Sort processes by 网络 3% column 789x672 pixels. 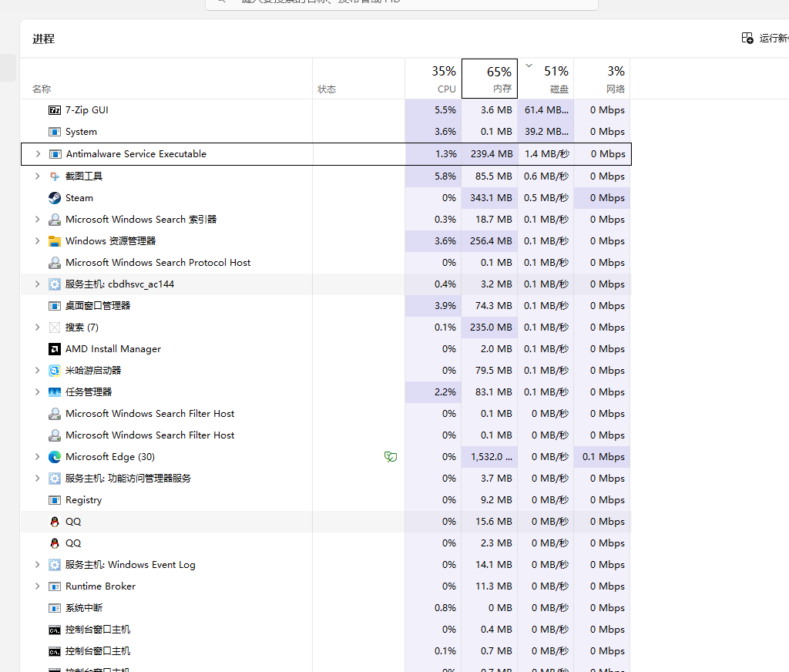[x=603, y=79]
